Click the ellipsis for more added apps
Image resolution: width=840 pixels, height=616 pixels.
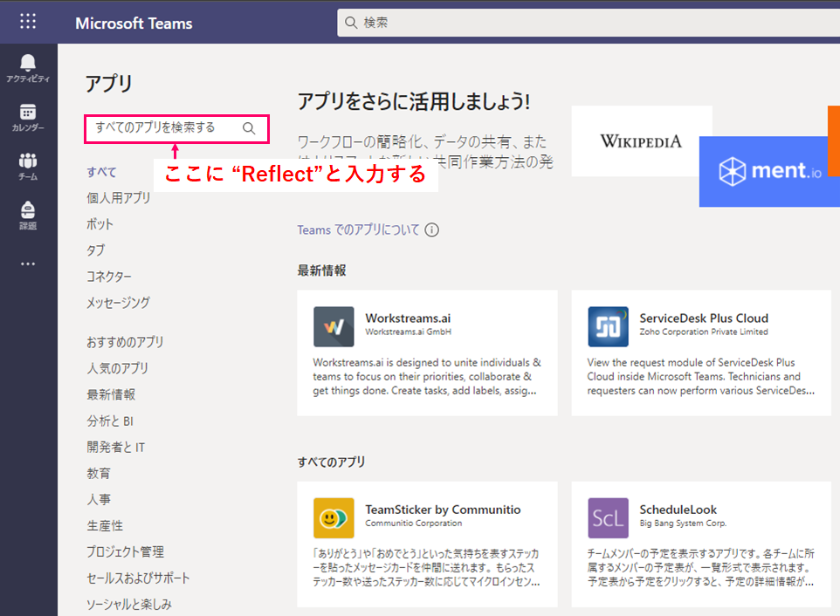(x=27, y=264)
